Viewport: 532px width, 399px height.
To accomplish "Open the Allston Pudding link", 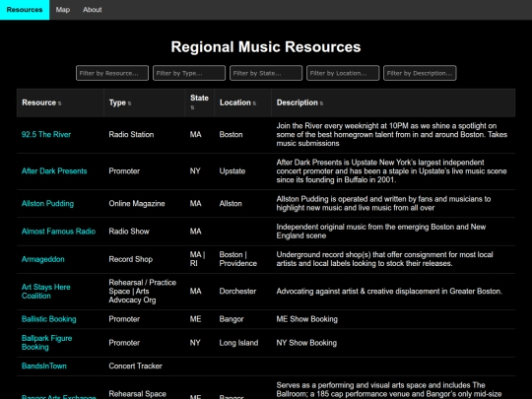I will (47, 204).
